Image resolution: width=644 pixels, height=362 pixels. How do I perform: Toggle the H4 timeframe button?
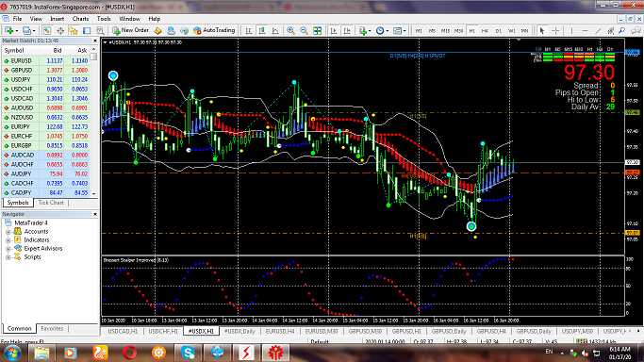point(485,31)
